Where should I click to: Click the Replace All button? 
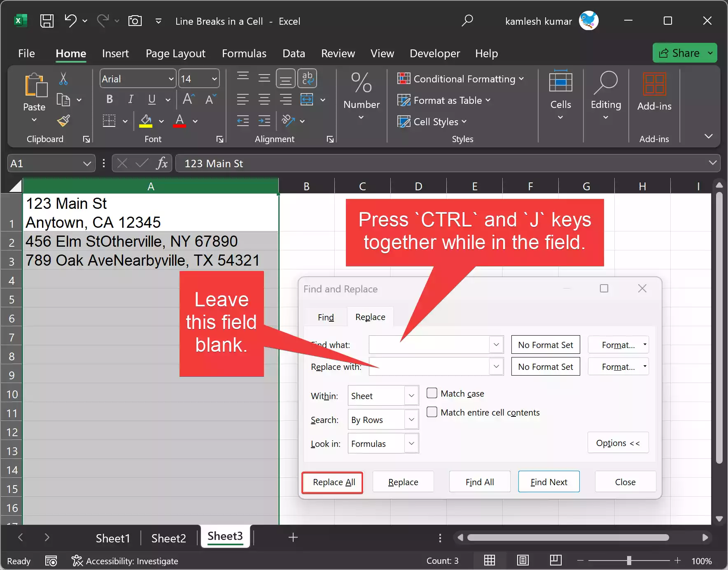point(333,482)
